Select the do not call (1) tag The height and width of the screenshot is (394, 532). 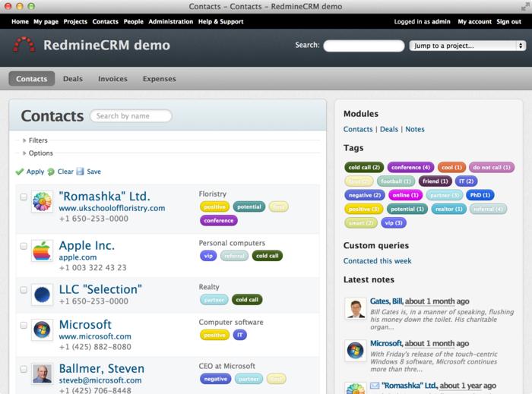[x=492, y=167]
